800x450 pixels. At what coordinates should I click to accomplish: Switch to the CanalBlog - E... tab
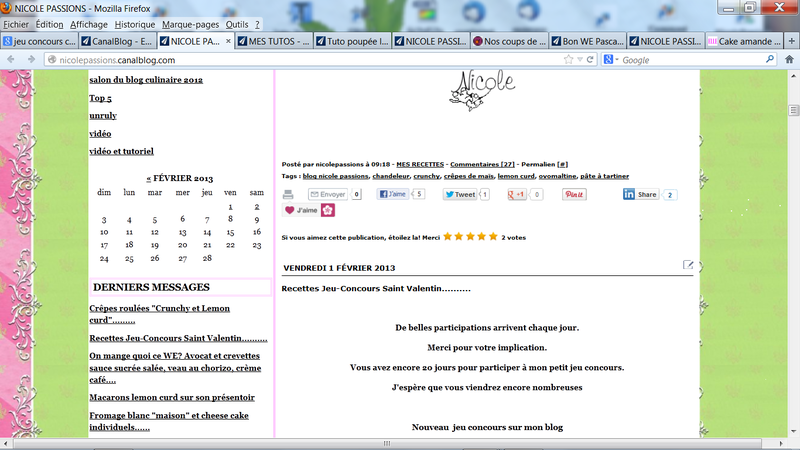117,41
